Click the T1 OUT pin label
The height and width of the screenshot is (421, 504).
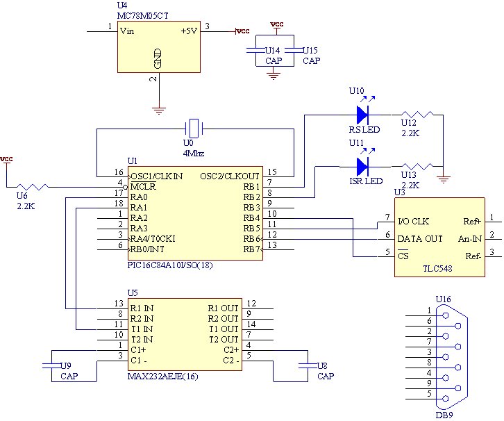pos(224,329)
